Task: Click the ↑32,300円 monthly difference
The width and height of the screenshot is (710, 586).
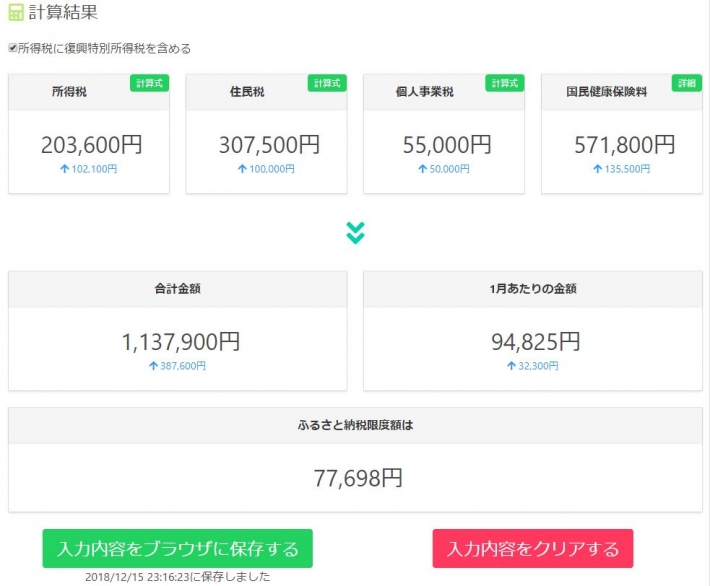Action: coord(532,366)
